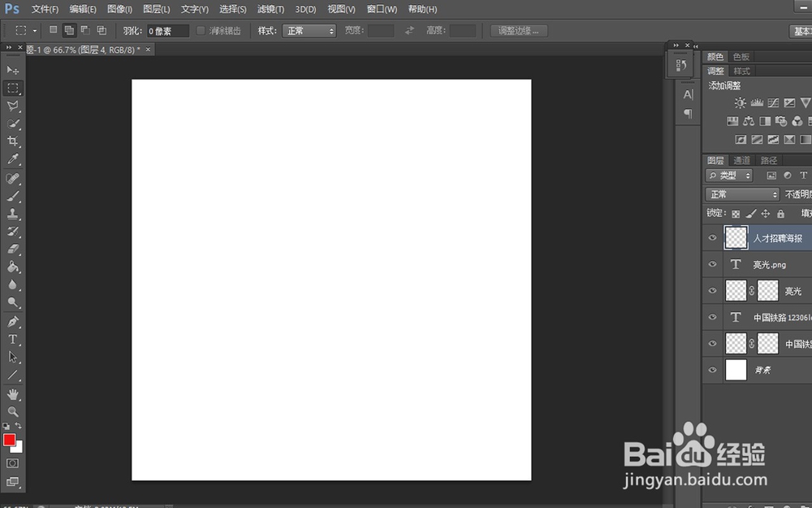
Task: Choose Subtract from selection mode
Action: click(85, 30)
